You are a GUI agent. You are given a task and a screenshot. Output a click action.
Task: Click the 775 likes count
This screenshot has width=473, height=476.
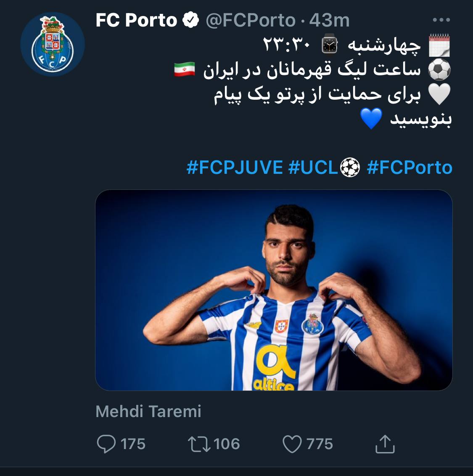[x=320, y=444]
